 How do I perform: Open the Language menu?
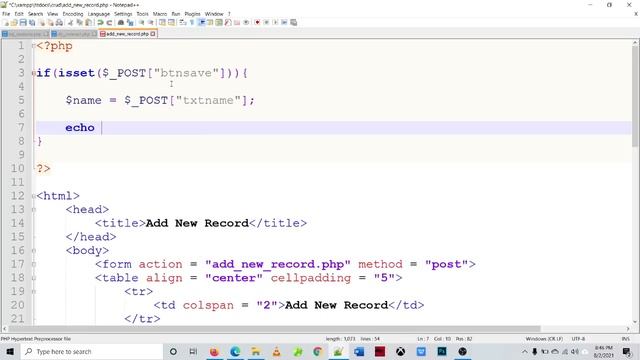click(98, 14)
